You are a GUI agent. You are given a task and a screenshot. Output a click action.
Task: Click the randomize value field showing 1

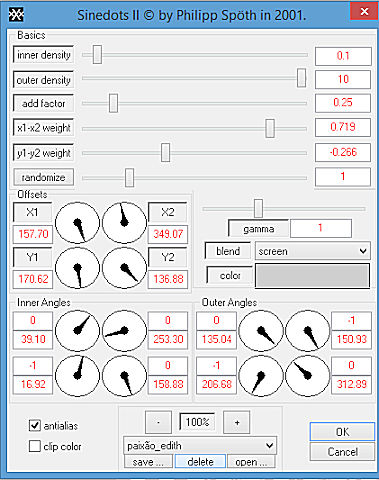click(343, 177)
